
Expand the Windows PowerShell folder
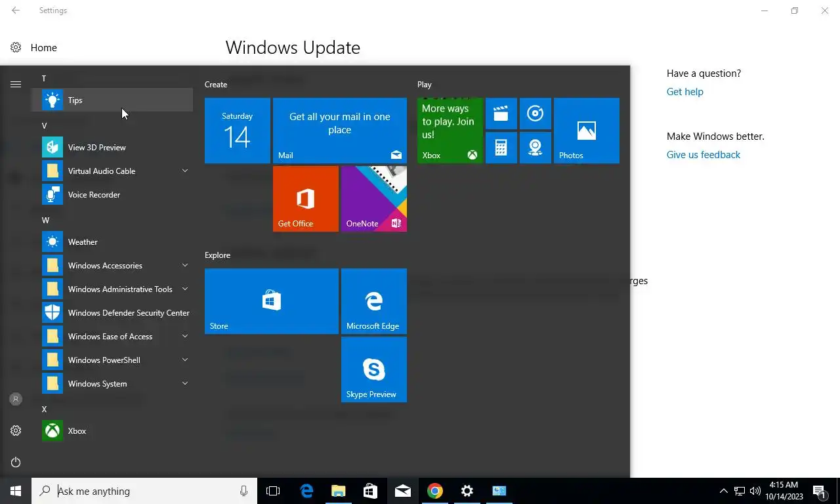pyautogui.click(x=112, y=360)
